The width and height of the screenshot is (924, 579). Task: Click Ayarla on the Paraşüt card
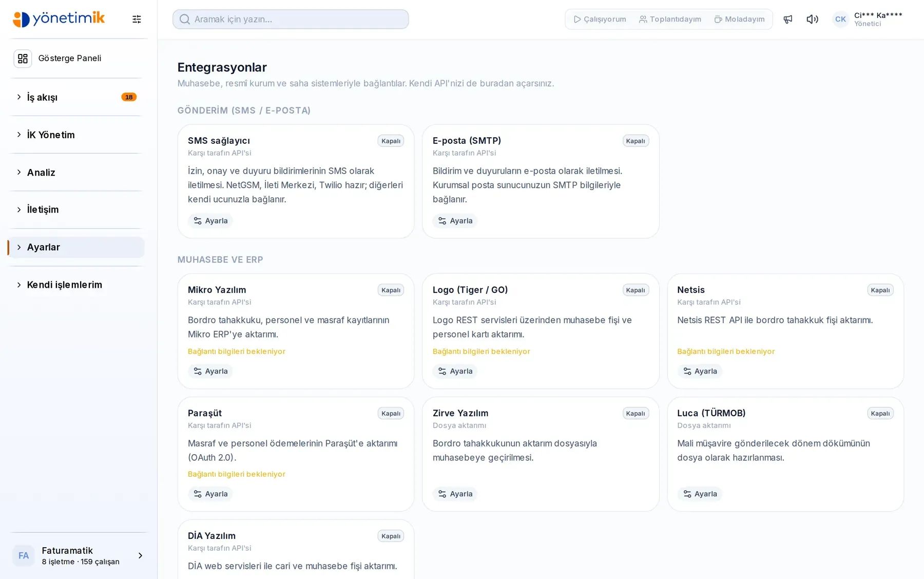(x=210, y=494)
